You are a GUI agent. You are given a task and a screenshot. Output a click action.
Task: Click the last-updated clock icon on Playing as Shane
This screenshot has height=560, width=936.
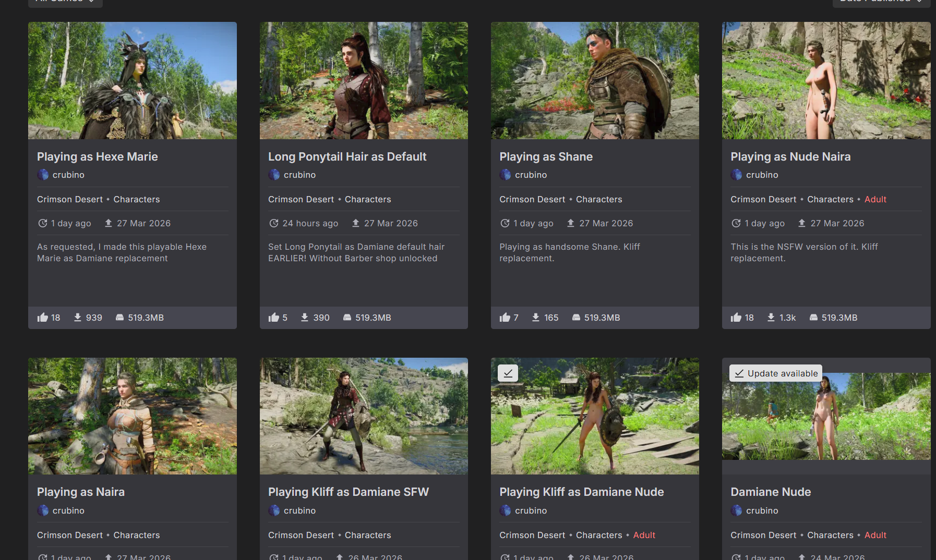pos(505,223)
